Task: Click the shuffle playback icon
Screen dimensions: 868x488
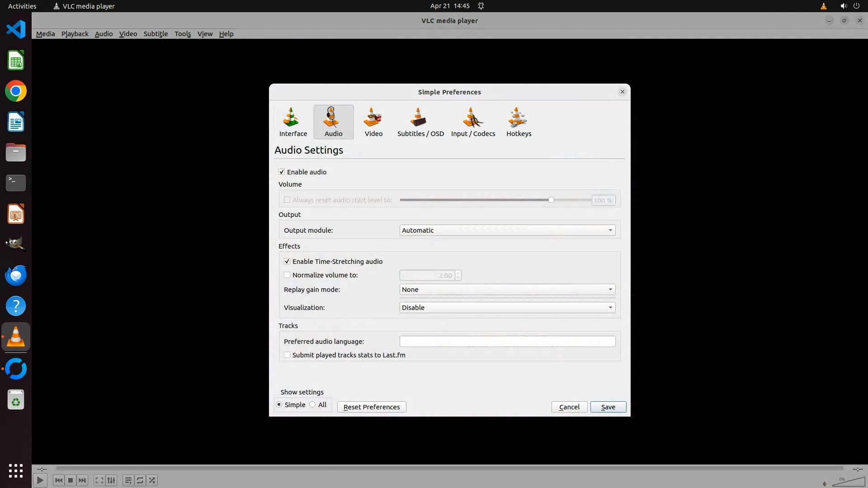Action: pos(152,480)
